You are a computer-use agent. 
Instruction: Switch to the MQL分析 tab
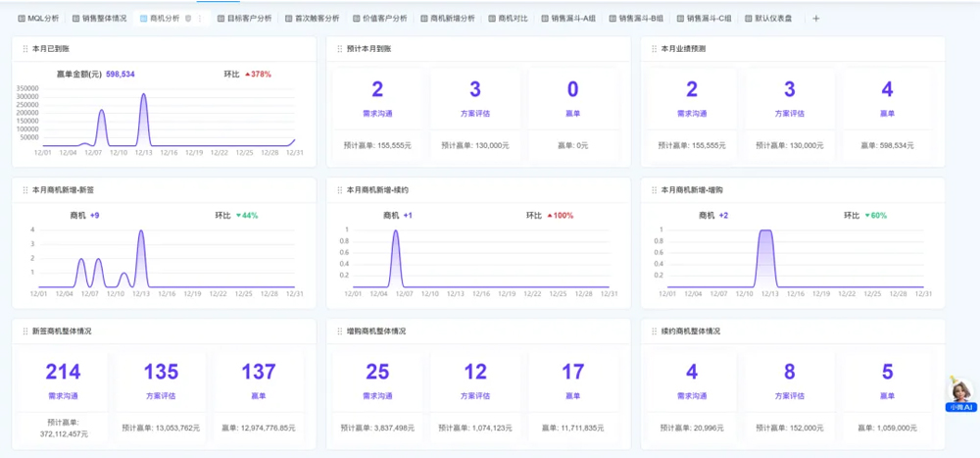[x=38, y=19]
